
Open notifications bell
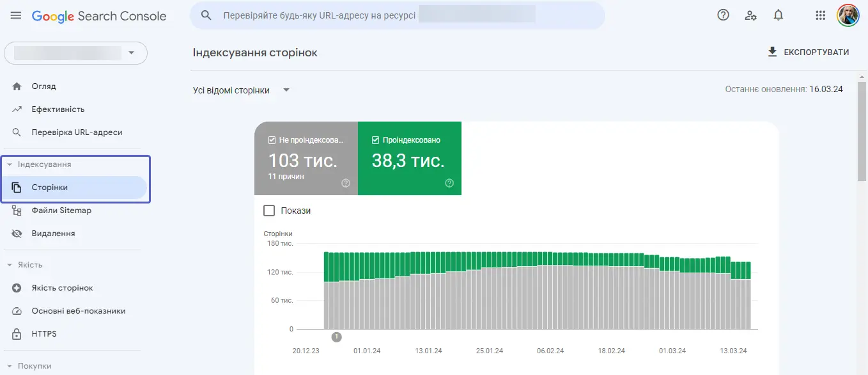click(779, 15)
